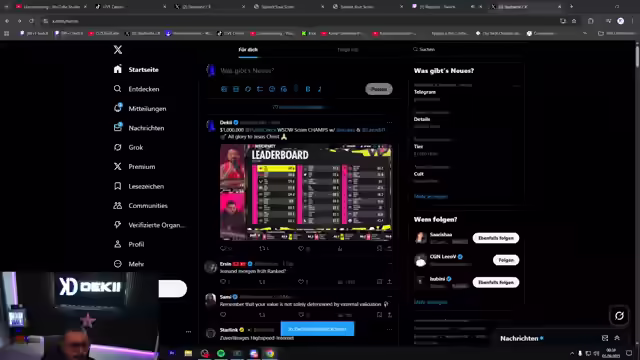The width and height of the screenshot is (640, 360).
Task: Open Lesezeichen bookmarks
Action: (x=139, y=186)
